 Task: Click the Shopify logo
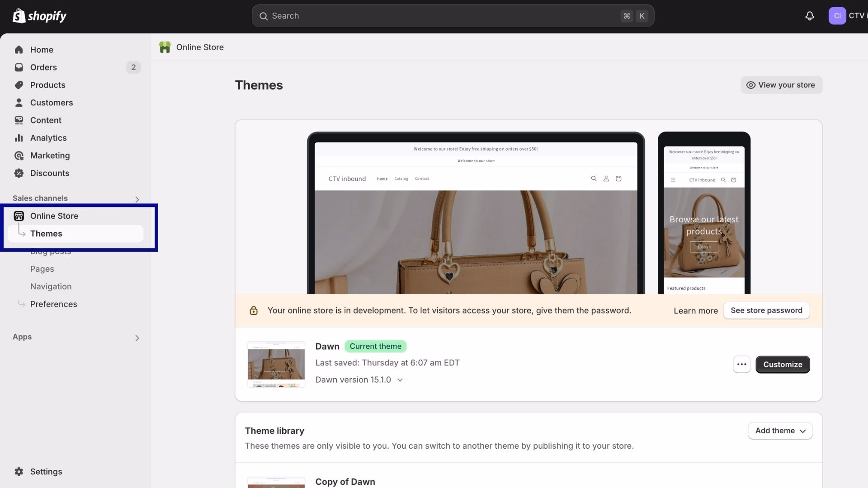coord(39,16)
